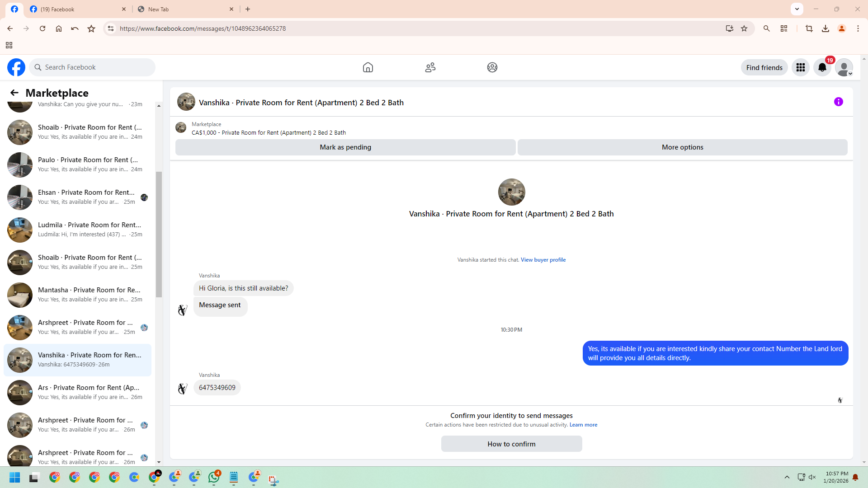Click the install app icon in address bar
868x488 pixels.
point(729,28)
